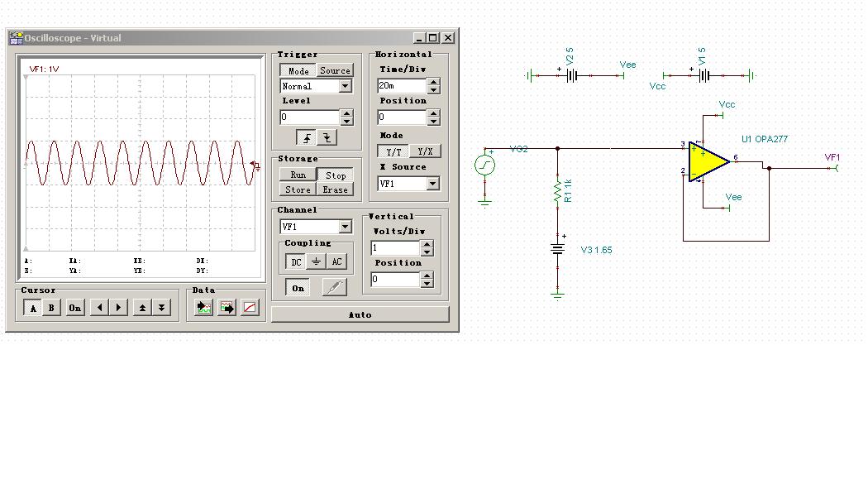Click the second Data export icon
This screenshot has width=868, height=489.
coord(227,308)
